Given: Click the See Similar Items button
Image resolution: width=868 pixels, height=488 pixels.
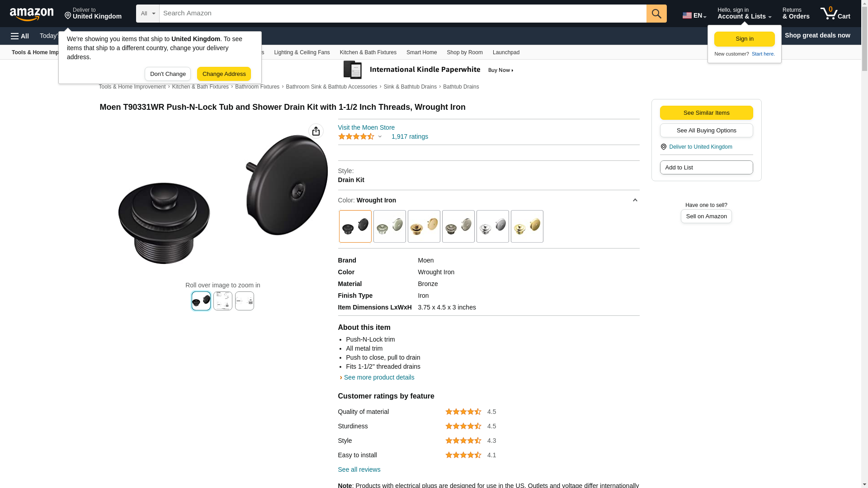Looking at the screenshot, I should pos(706,113).
